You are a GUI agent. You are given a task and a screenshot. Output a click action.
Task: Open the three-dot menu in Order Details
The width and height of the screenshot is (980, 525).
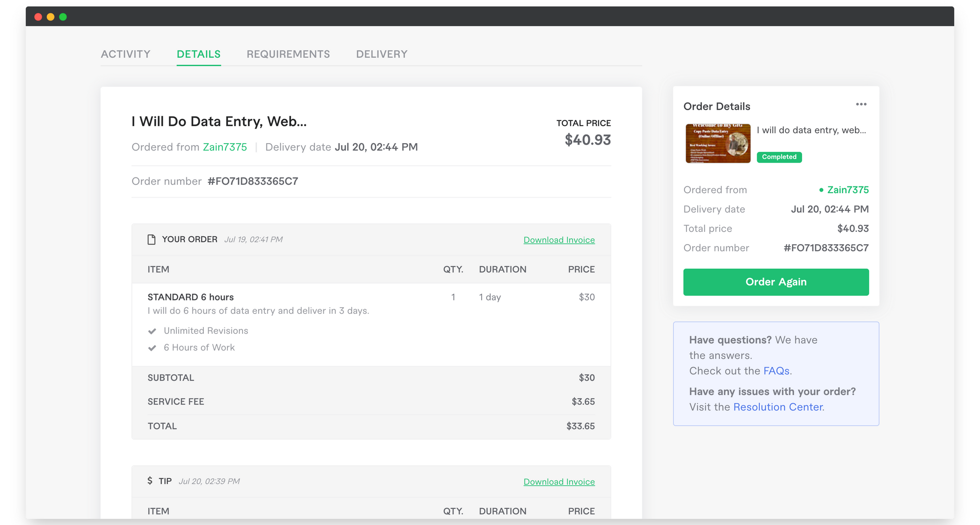(861, 104)
